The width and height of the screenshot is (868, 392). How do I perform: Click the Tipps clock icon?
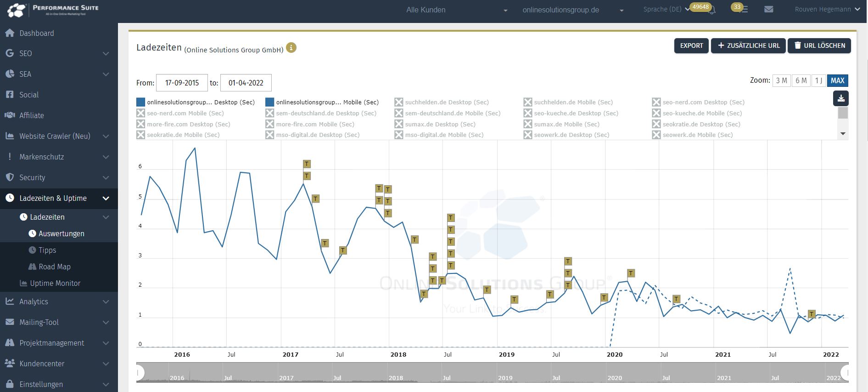(32, 250)
